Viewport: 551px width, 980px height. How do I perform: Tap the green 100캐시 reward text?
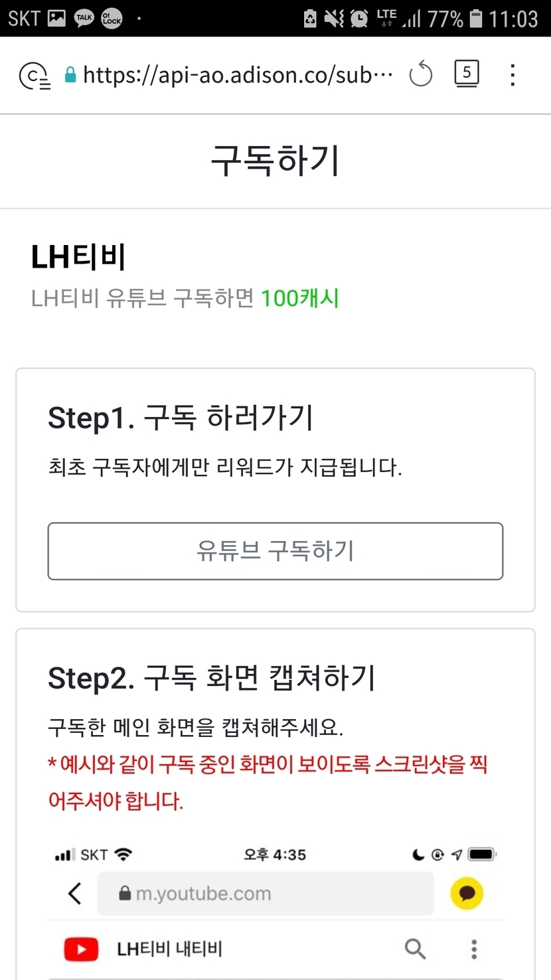click(x=300, y=299)
